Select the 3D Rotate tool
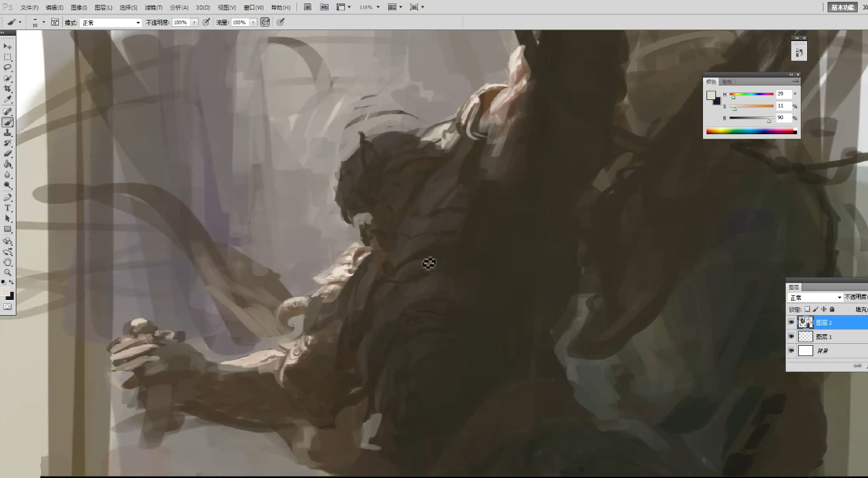The width and height of the screenshot is (868, 478). (x=8, y=241)
